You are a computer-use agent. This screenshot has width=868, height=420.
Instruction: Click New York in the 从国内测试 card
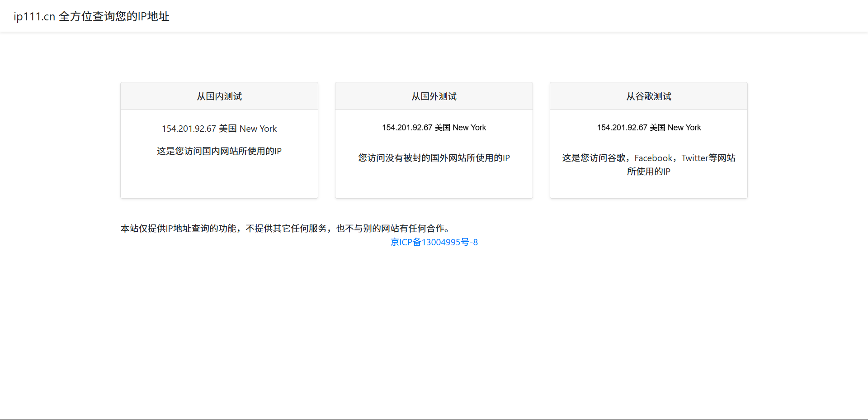258,129
